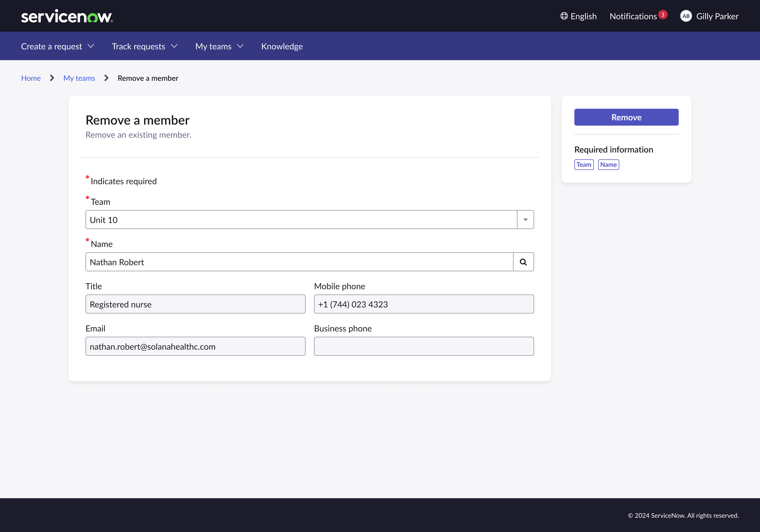The width and height of the screenshot is (760, 532).
Task: Click the notification count badge
Action: [x=663, y=15]
